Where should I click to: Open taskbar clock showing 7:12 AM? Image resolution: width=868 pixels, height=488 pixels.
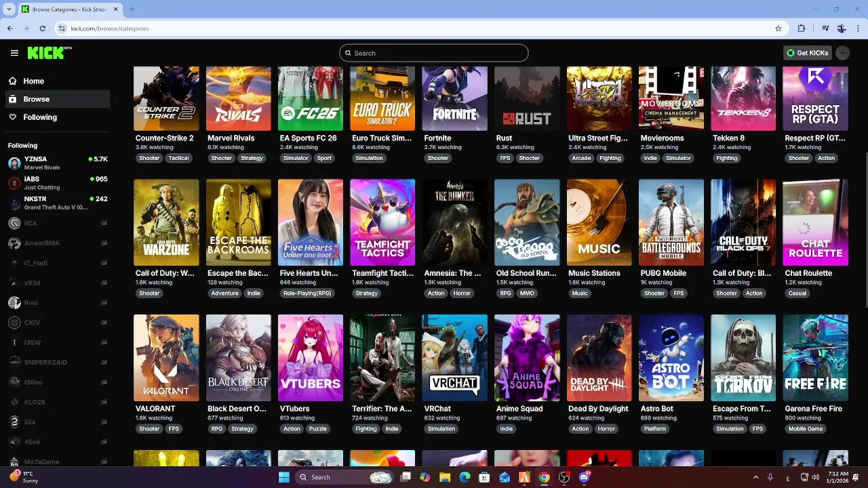coord(837,477)
